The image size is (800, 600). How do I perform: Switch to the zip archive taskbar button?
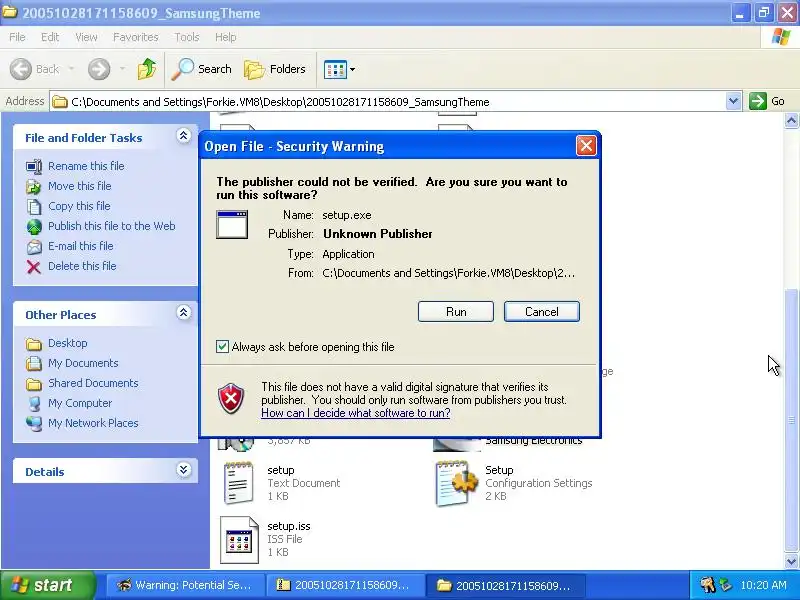pos(345,585)
